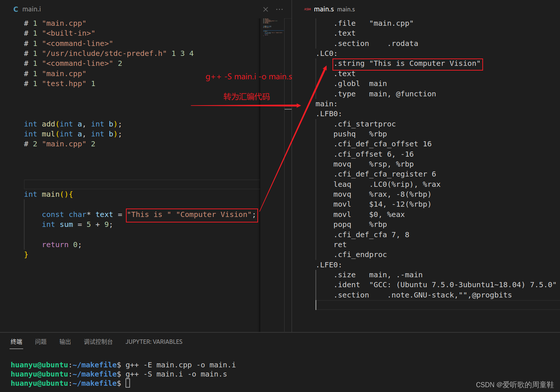Click the 'const char* text' declaration

click(77, 214)
